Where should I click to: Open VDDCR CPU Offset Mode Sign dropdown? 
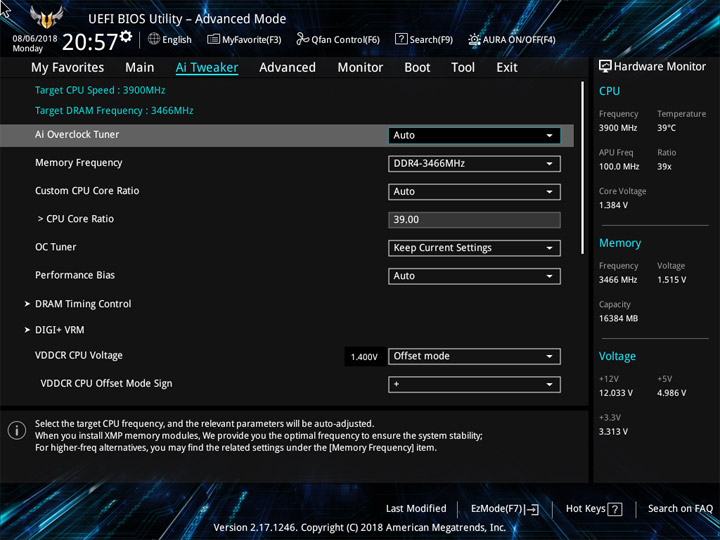[474, 384]
